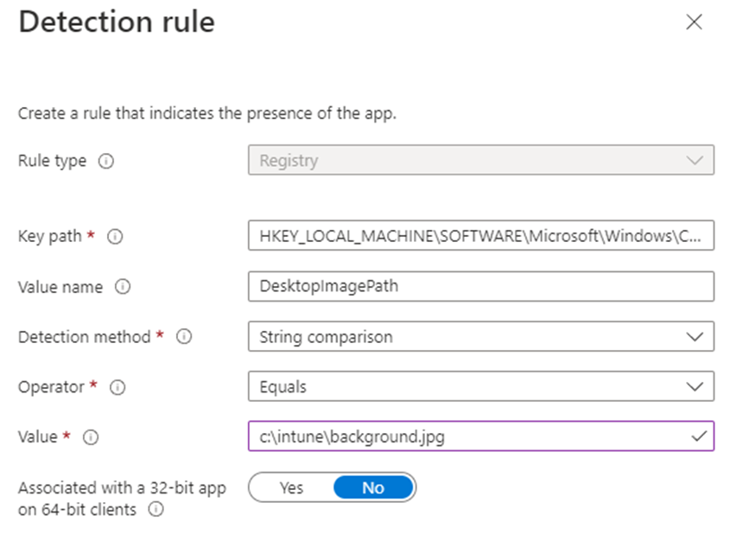Image resolution: width=730 pixels, height=560 pixels.
Task: Click the Detection rule heading text
Action: pyautogui.click(x=117, y=22)
